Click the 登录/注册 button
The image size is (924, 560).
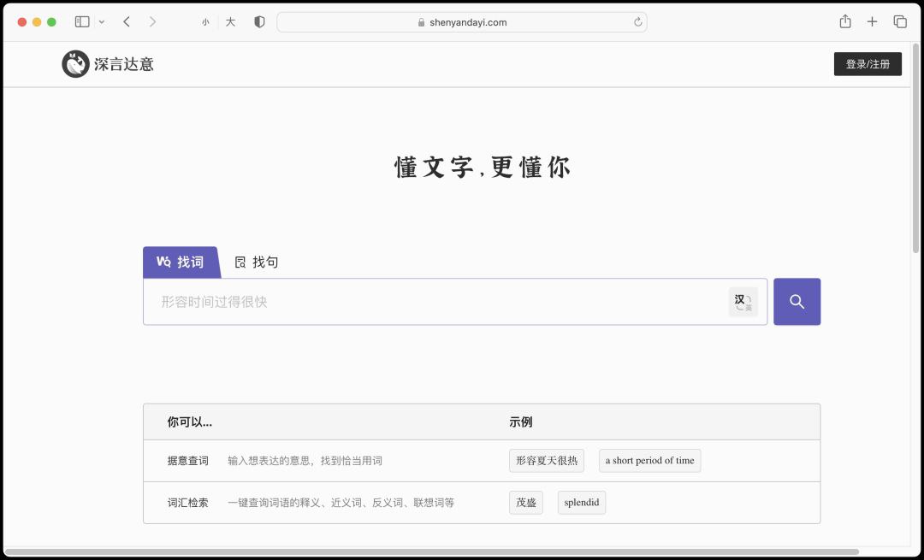868,63
